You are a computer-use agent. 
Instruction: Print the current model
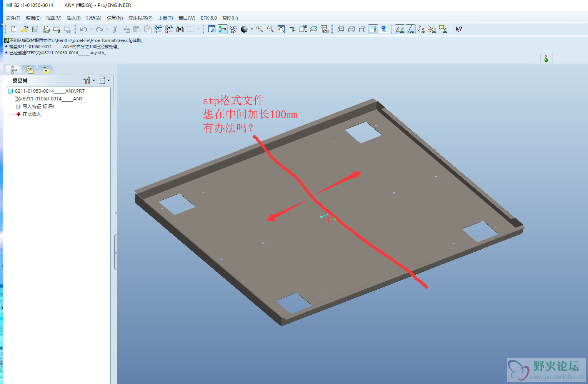pos(46,29)
